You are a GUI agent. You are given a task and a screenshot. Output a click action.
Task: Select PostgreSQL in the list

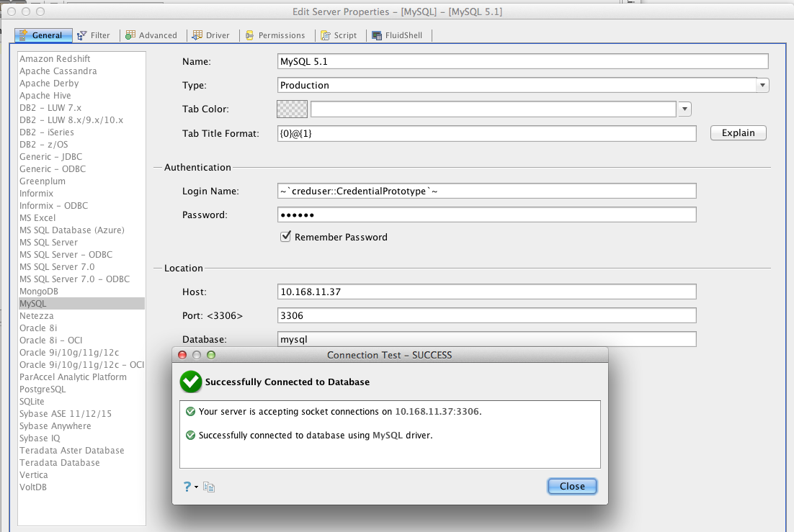[x=43, y=389]
